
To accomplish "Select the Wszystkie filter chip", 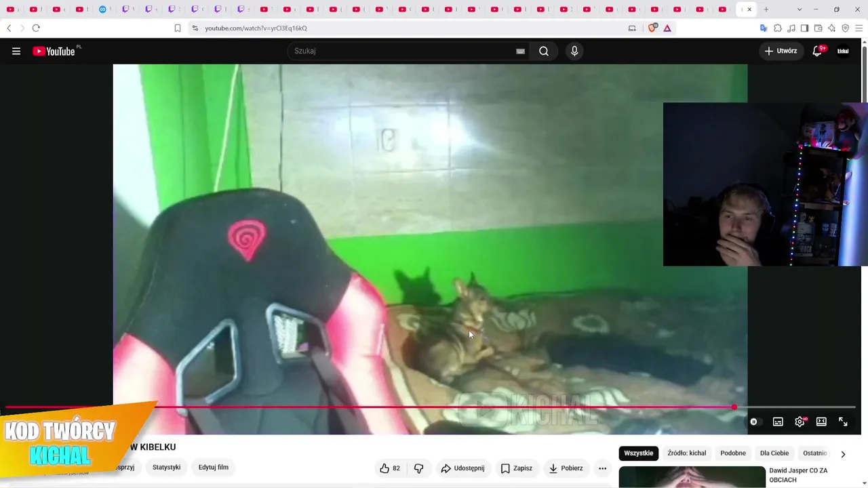I will point(639,453).
